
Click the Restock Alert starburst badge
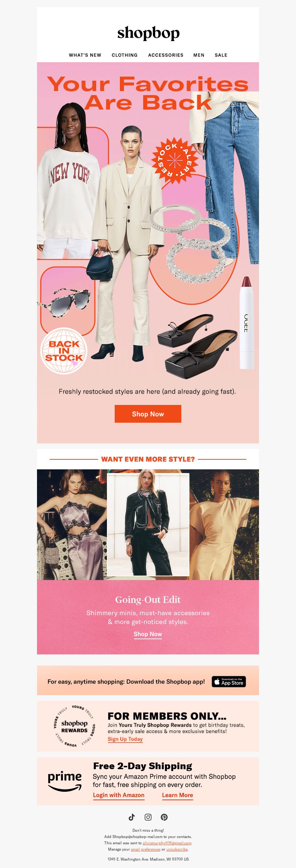pyautogui.click(x=175, y=160)
